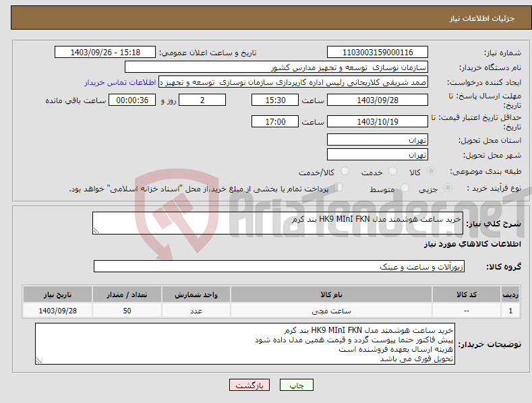
Task: Click the اطلاعات کالاهای مورد نیاز section heading
Action: [x=472, y=244]
